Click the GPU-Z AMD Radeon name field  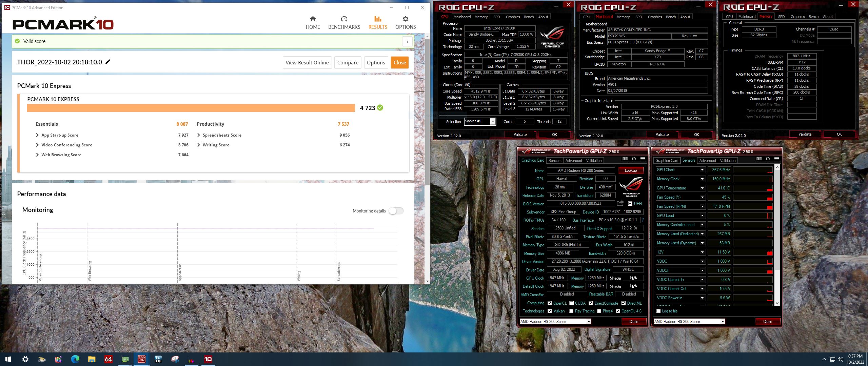pos(580,170)
